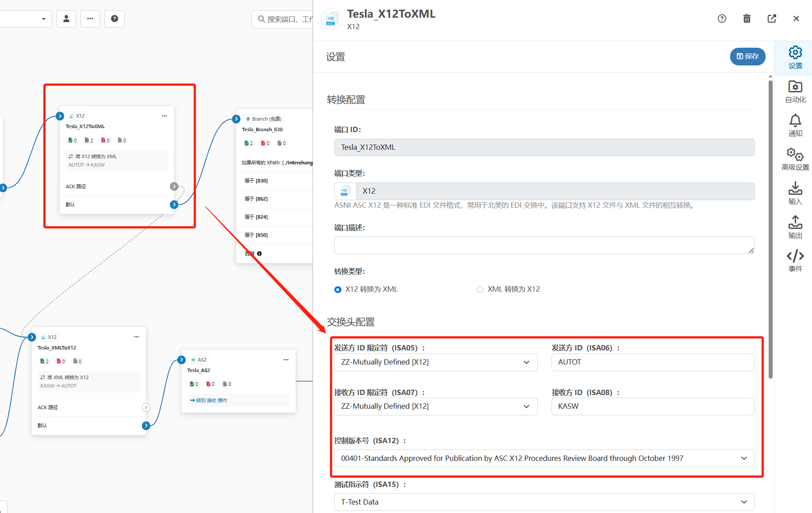This screenshot has width=812, height=513.
Task: Expand the 接收方 ID 限定符 ISA07 dropdown
Action: coord(436,407)
